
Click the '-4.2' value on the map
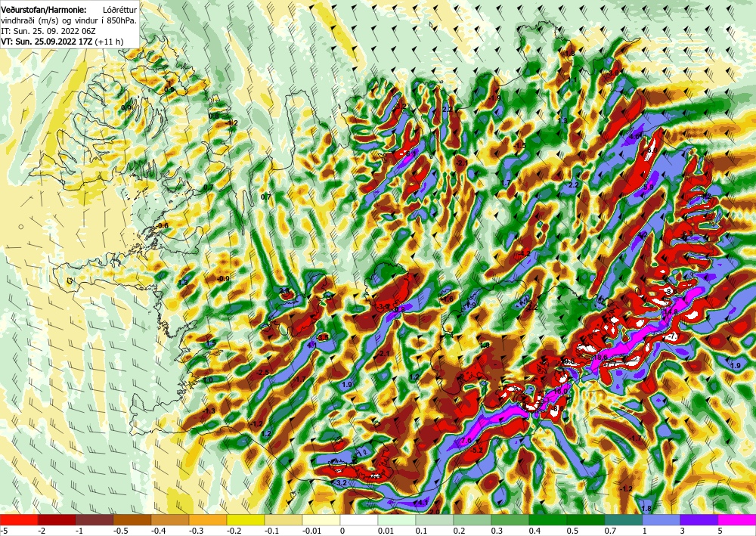[x=524, y=253]
